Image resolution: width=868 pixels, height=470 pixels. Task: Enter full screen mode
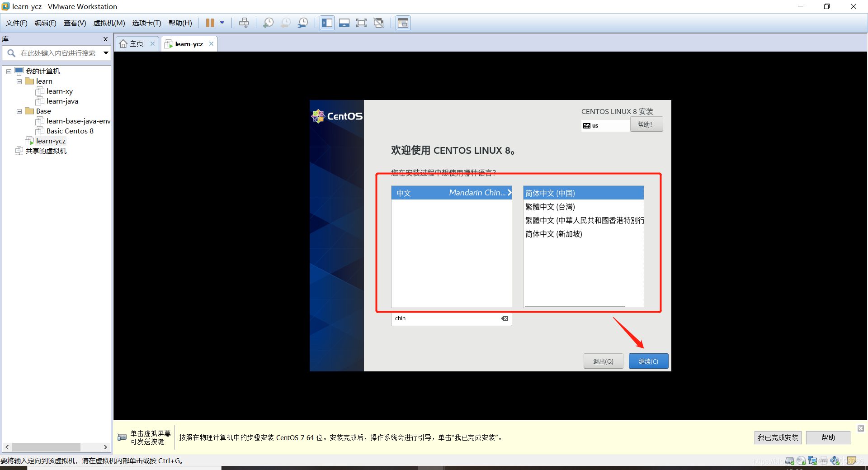pyautogui.click(x=361, y=23)
